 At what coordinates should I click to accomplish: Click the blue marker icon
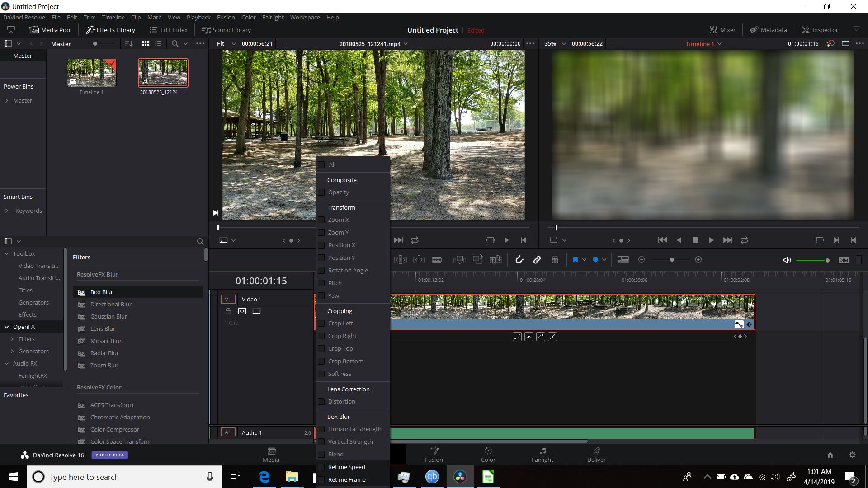pyautogui.click(x=595, y=259)
